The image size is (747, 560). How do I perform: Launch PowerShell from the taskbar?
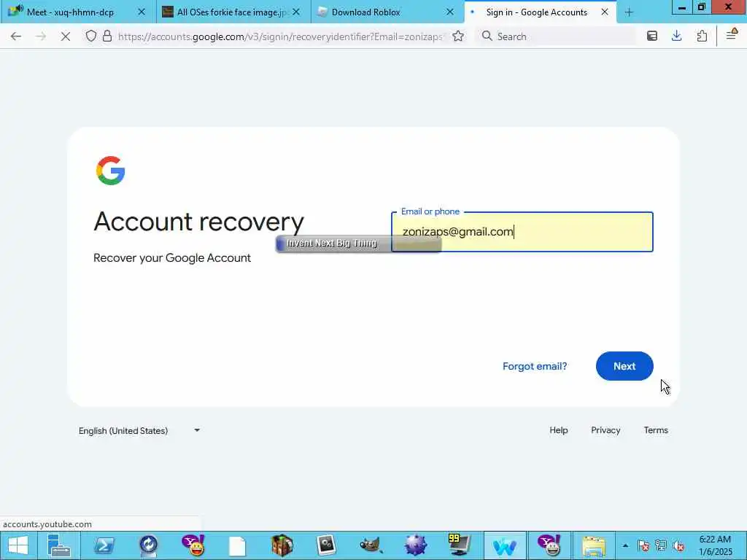[104, 545]
